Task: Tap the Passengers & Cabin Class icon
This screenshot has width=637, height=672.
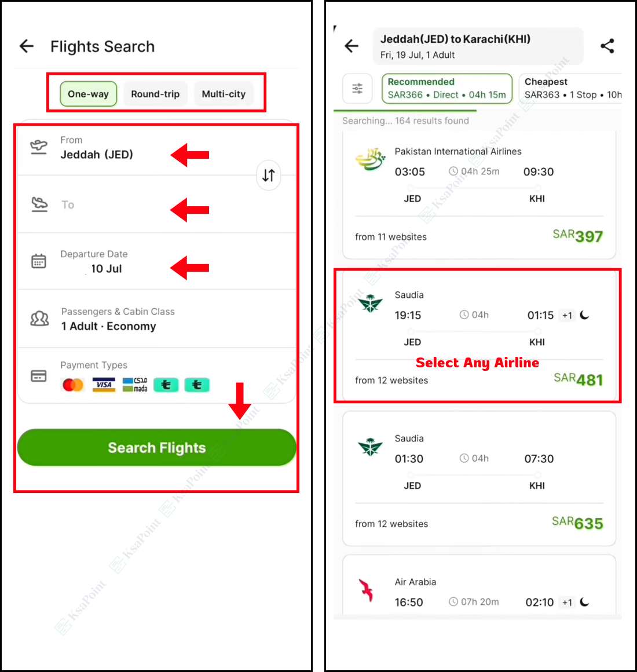Action: tap(39, 318)
